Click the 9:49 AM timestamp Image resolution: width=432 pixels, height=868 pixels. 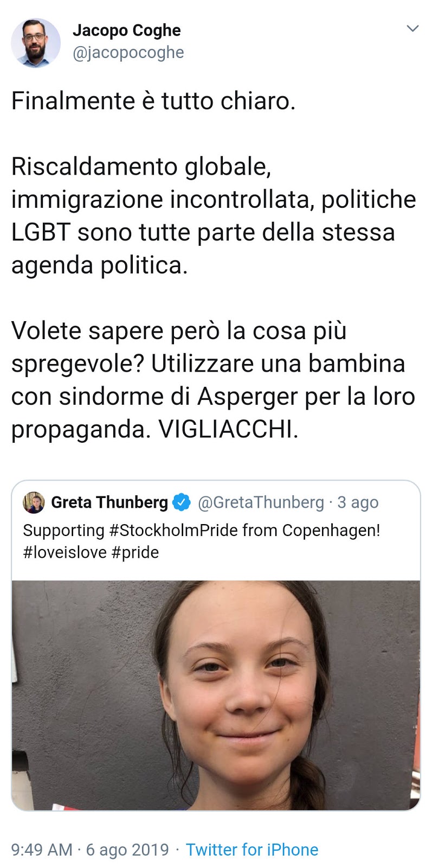click(x=42, y=849)
